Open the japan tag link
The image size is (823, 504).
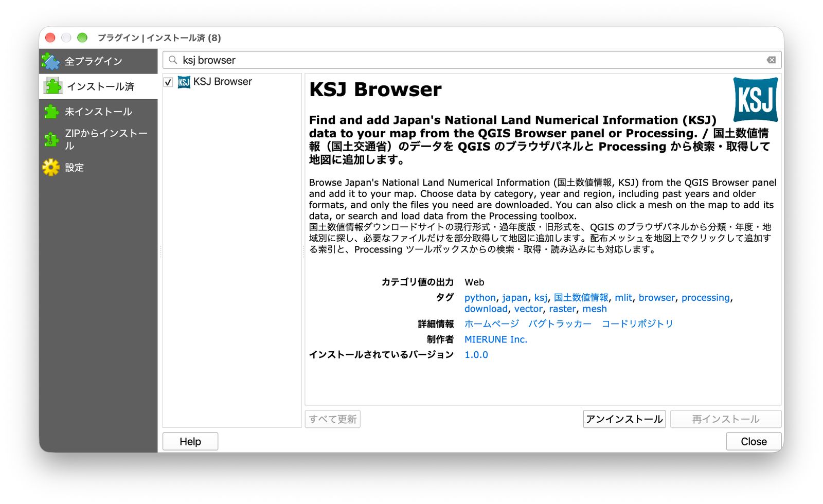[x=515, y=298]
